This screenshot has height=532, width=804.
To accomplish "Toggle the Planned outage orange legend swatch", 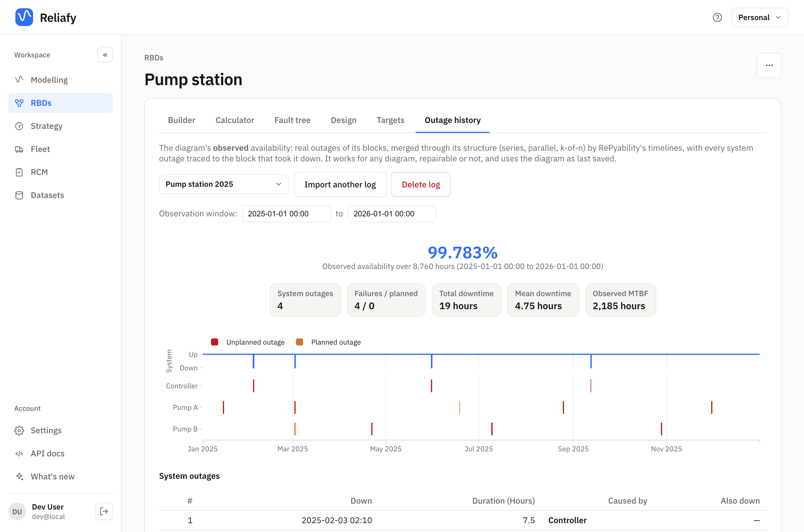I will (x=299, y=342).
